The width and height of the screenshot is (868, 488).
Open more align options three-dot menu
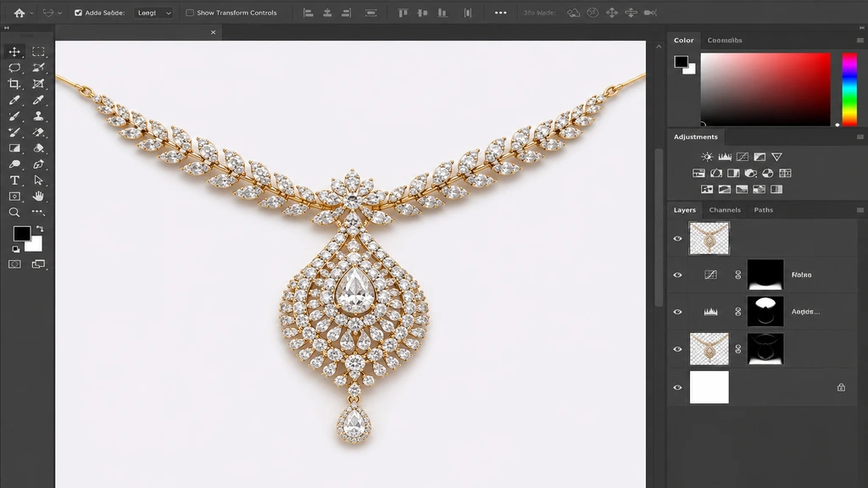pos(500,13)
